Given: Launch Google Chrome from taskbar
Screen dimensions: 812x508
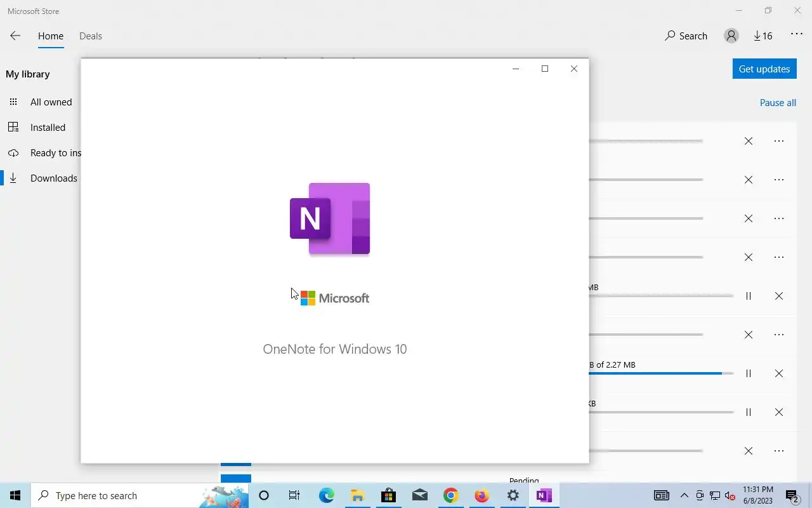Looking at the screenshot, I should click(450, 495).
